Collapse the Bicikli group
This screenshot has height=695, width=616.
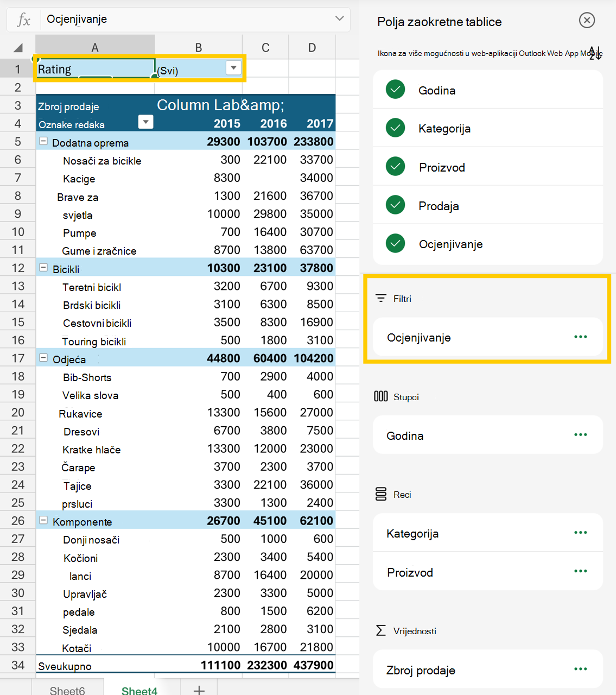coord(43,268)
